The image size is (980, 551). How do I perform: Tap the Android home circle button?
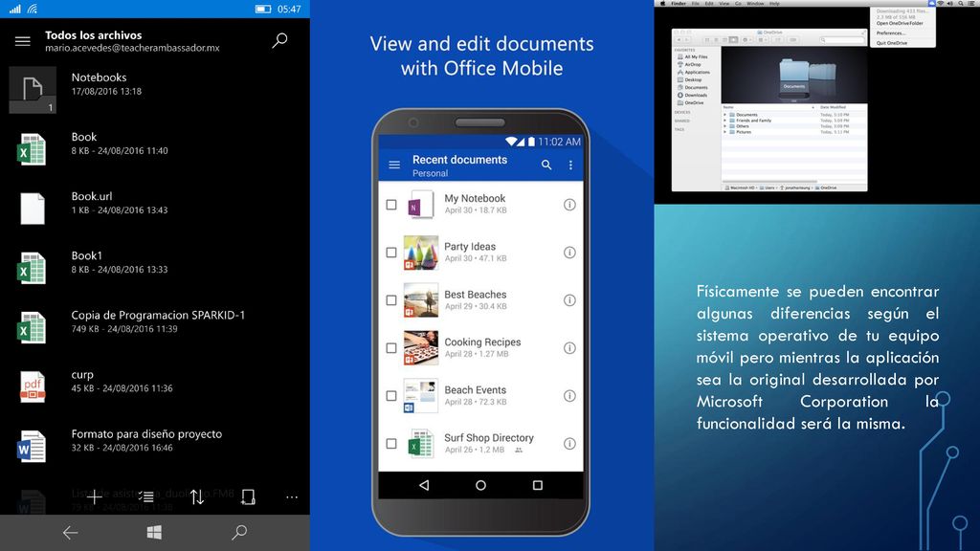[x=480, y=485]
